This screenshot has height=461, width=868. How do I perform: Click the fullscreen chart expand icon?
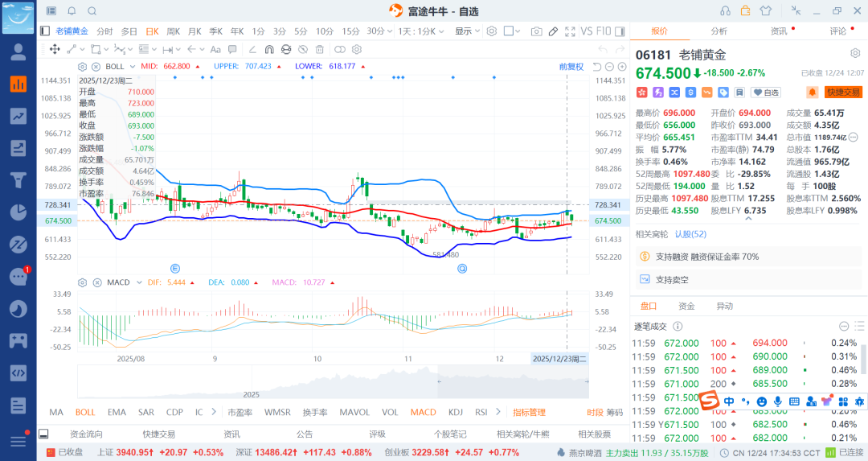point(570,31)
